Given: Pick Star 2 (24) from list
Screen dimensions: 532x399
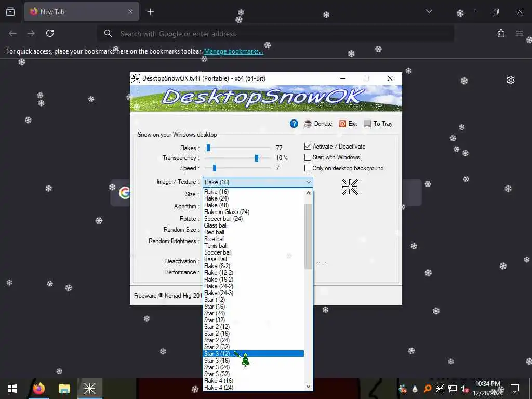Looking at the screenshot, I should [254, 340].
